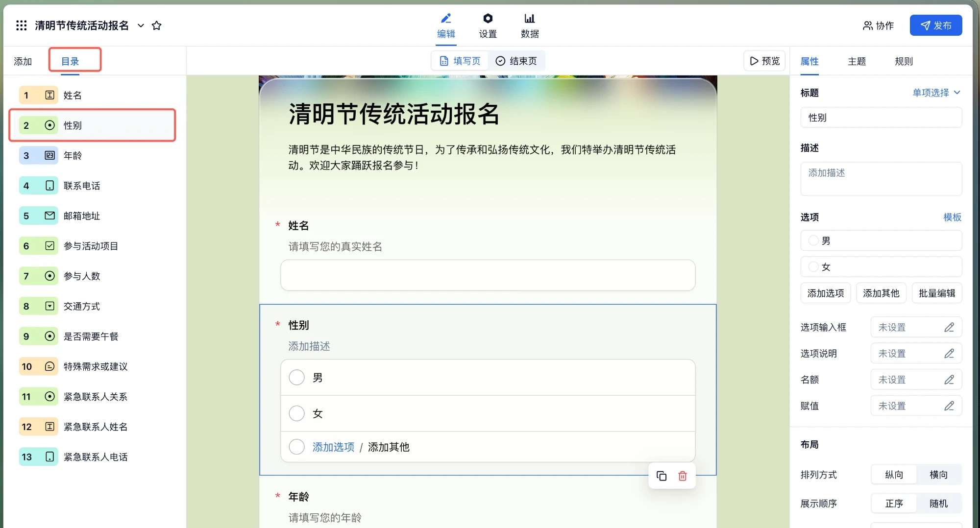
Task: Select 联系电话 in the outline list
Action: point(92,186)
